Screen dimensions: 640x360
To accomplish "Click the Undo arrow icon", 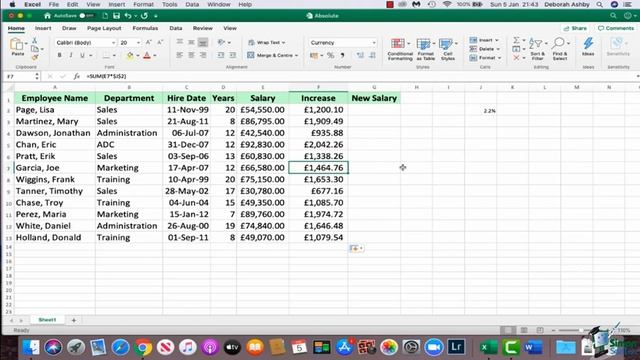I will coord(128,16).
